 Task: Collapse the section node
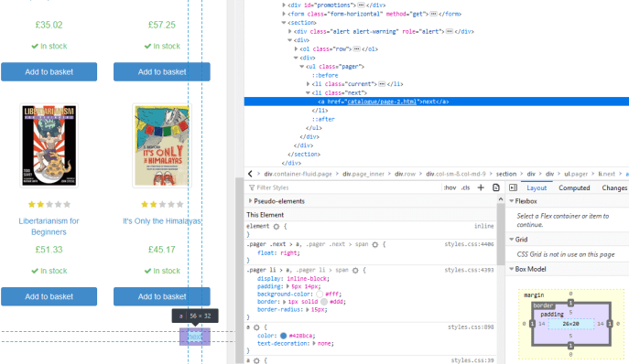pyautogui.click(x=284, y=23)
